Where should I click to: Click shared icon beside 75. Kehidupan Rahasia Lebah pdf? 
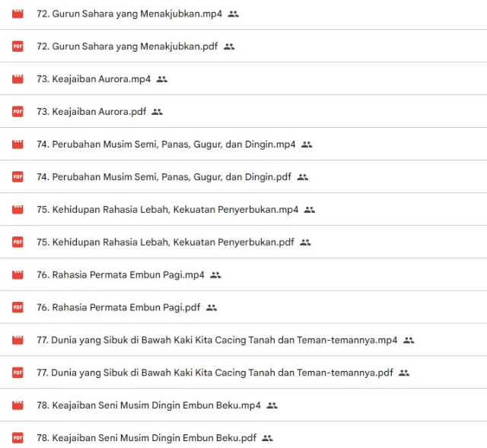pyautogui.click(x=305, y=242)
